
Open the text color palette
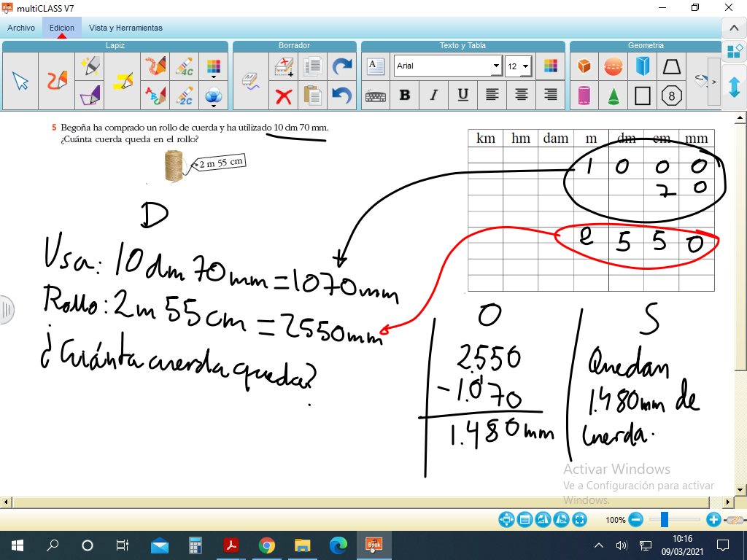click(550, 66)
